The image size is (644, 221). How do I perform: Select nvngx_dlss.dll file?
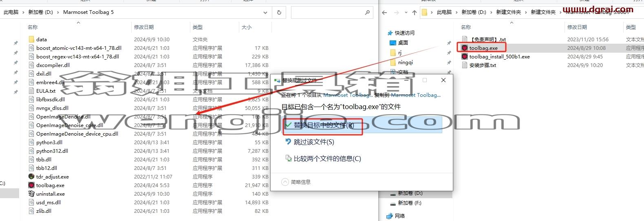click(x=53, y=108)
